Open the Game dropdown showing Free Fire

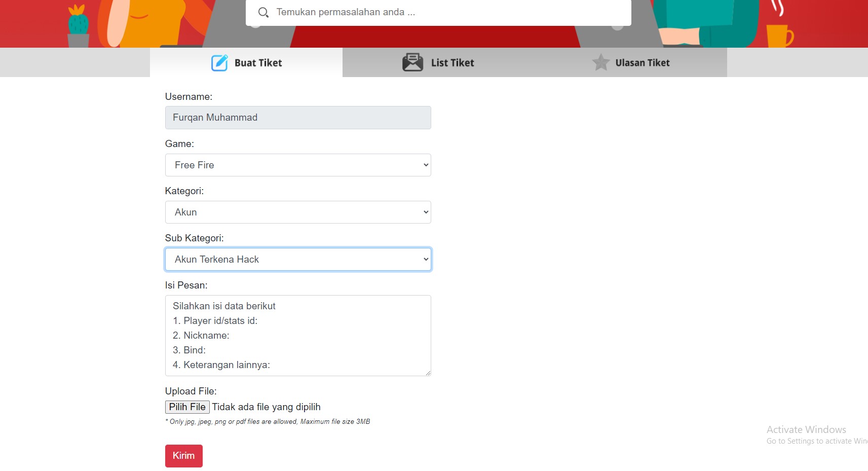(298, 165)
